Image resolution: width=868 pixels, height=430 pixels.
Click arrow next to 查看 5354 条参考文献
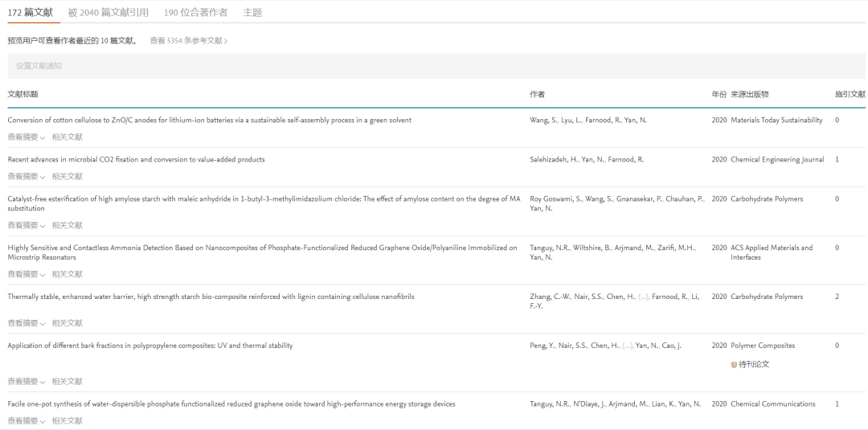226,41
